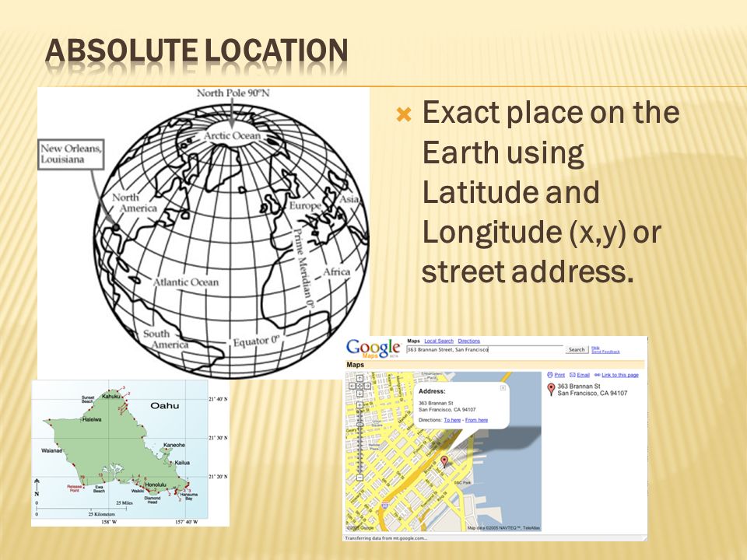The height and width of the screenshot is (560, 747).
Task: Click the 'New Orleans, Louisiana' label box
Action: click(71, 154)
